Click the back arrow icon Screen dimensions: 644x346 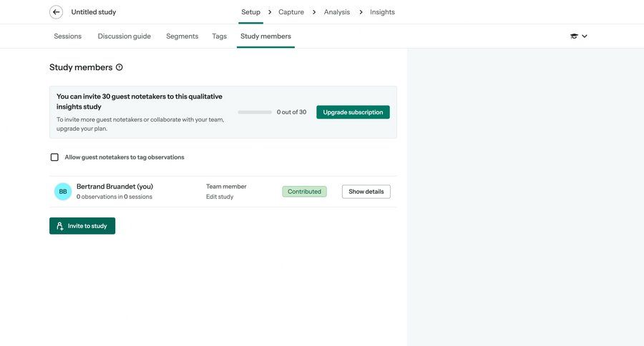[56, 12]
